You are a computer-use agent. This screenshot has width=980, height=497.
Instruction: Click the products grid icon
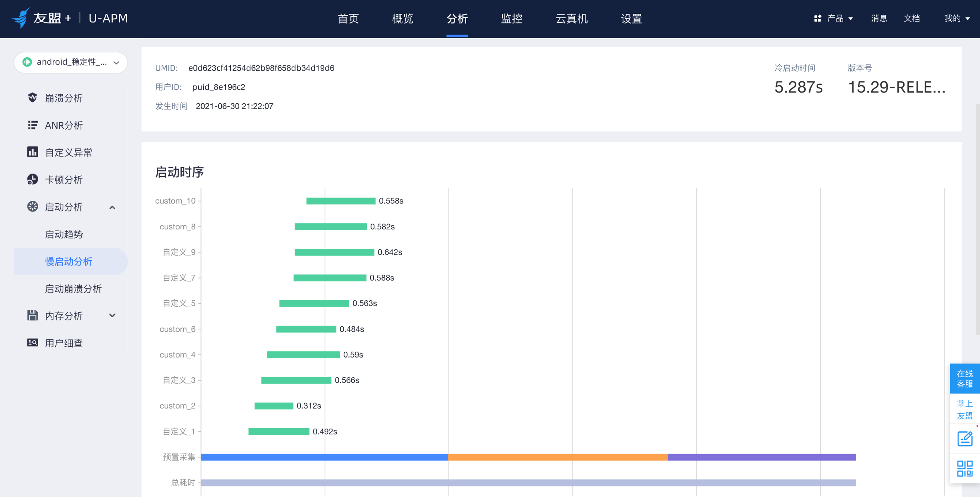point(817,18)
